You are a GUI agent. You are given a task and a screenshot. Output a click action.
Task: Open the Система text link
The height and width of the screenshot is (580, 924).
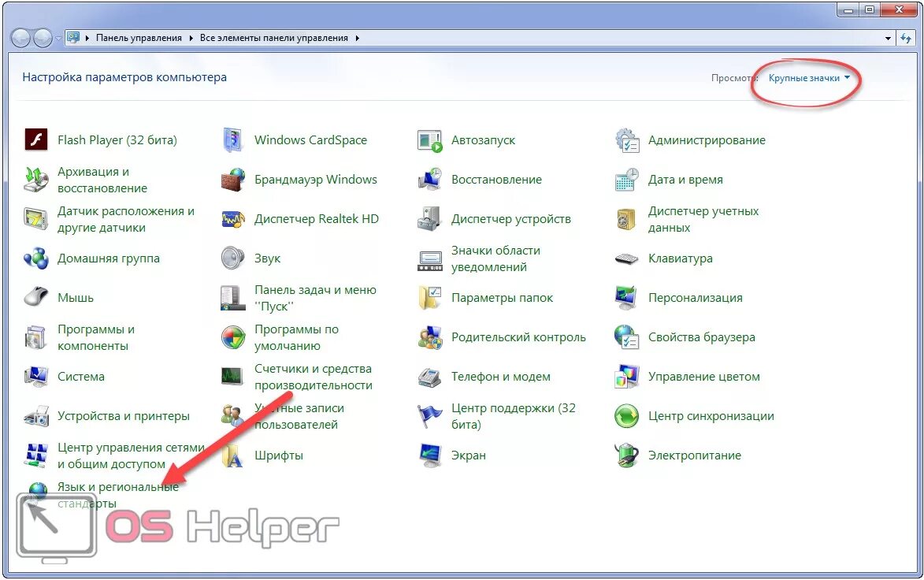pyautogui.click(x=80, y=377)
